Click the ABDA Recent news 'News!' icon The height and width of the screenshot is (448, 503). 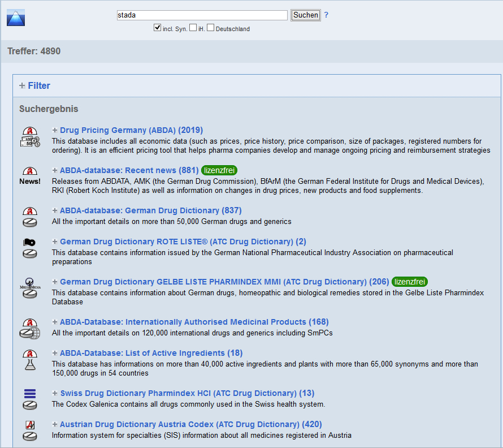coord(30,176)
